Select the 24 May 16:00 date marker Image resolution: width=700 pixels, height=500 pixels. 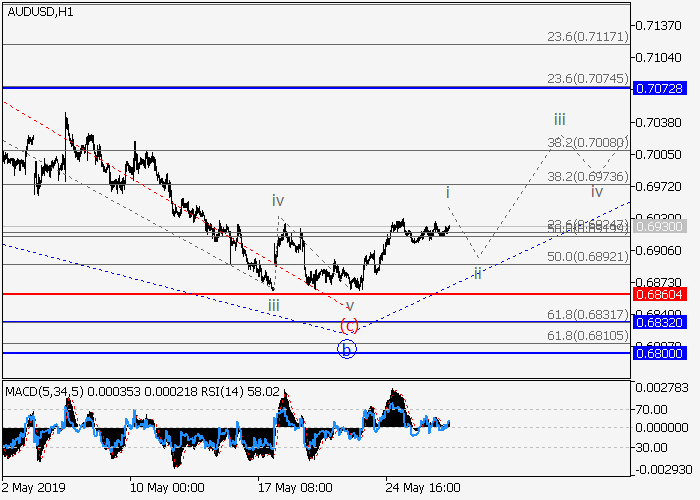point(426,488)
